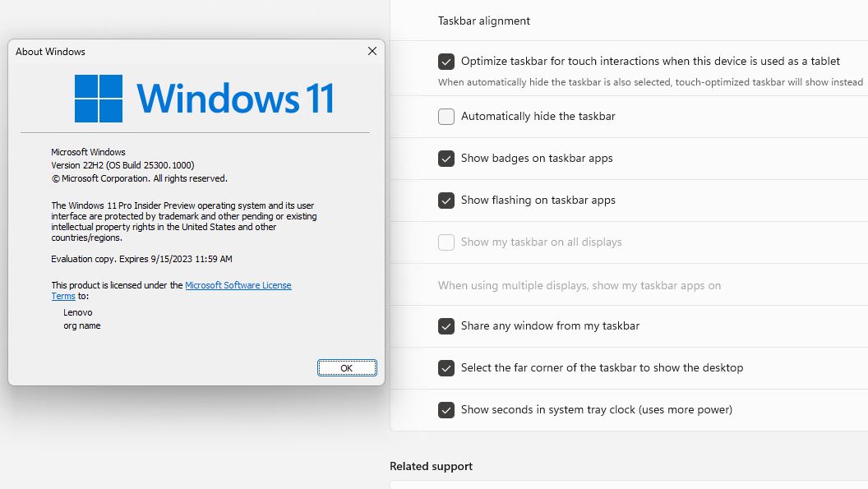Expand the Related support section
Image resolution: width=868 pixels, height=489 pixels.
pyautogui.click(x=431, y=466)
